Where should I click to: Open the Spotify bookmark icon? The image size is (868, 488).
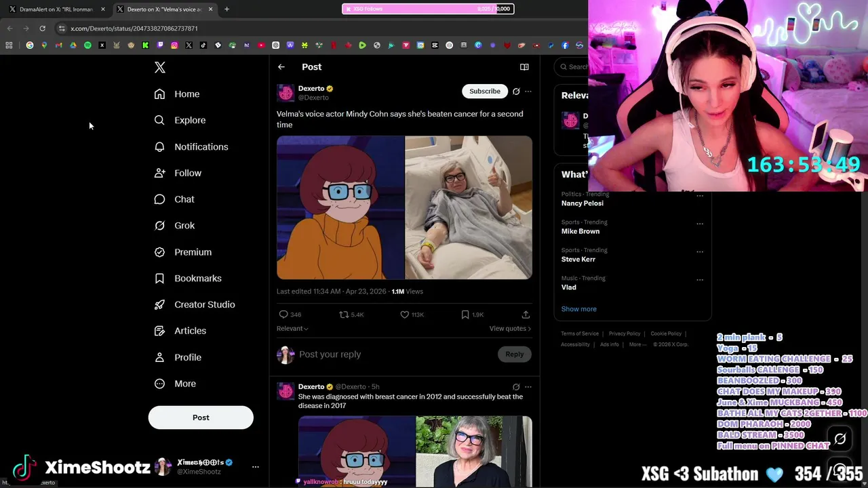pos(87,45)
